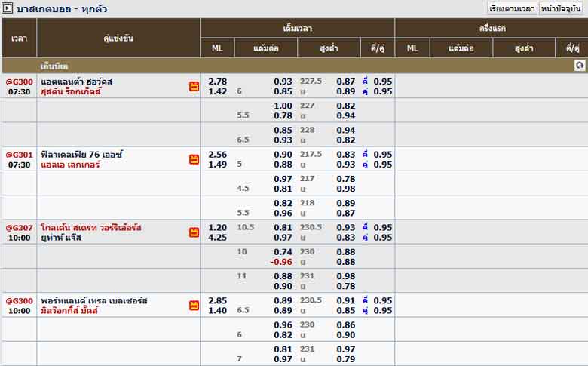Click the เรียงตามเวลา sort button
The height and width of the screenshot is (366, 588).
512,8
